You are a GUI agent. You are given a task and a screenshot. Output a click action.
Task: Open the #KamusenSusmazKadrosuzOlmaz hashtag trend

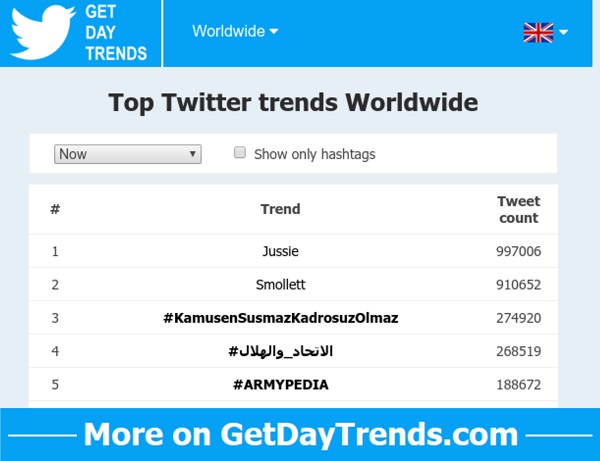point(280,318)
